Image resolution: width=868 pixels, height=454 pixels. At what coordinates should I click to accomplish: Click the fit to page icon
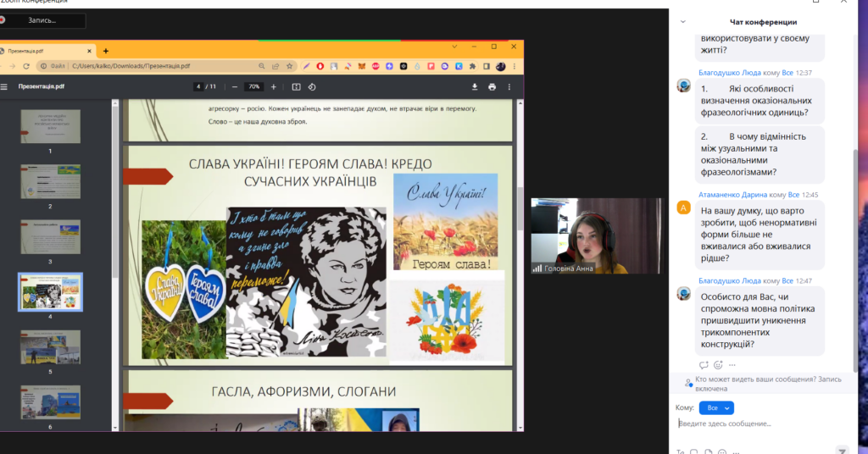tap(296, 86)
